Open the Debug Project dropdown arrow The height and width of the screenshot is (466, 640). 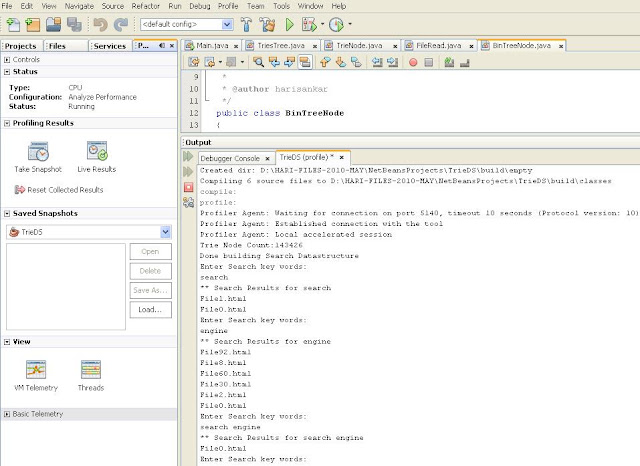[x=322, y=24]
